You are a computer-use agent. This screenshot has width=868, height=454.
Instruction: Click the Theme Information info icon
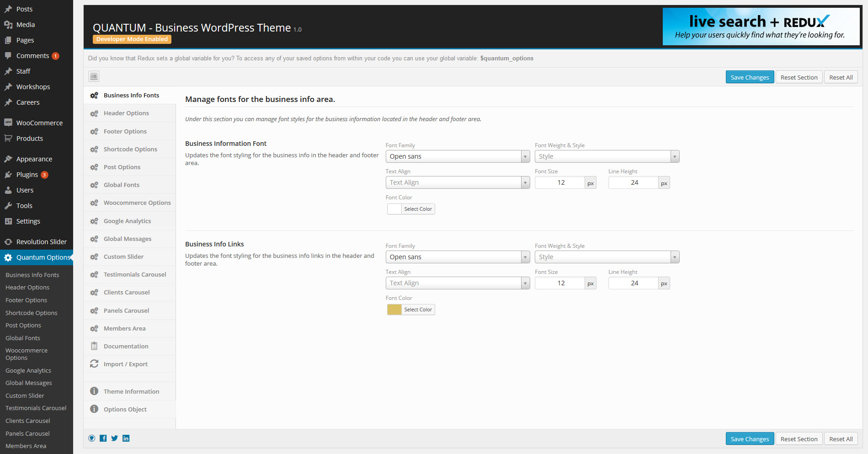tap(94, 391)
